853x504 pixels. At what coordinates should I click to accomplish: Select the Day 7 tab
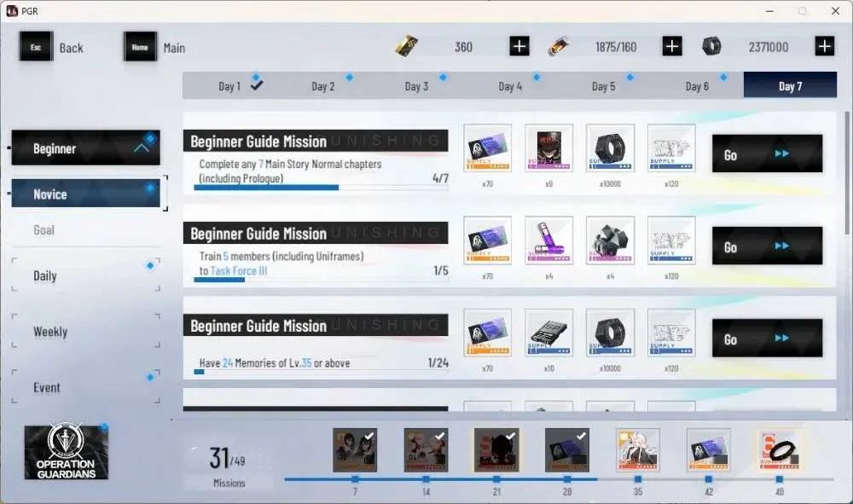click(790, 86)
